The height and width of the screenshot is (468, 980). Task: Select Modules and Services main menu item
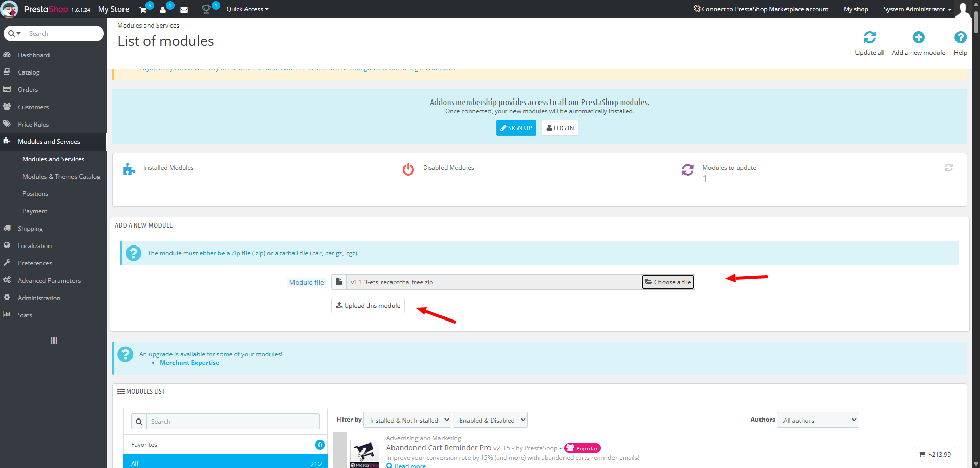[x=53, y=142]
